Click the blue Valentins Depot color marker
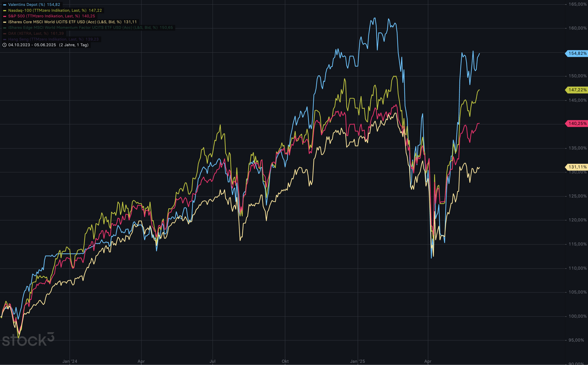The height and width of the screenshot is (365, 588). (x=5, y=5)
